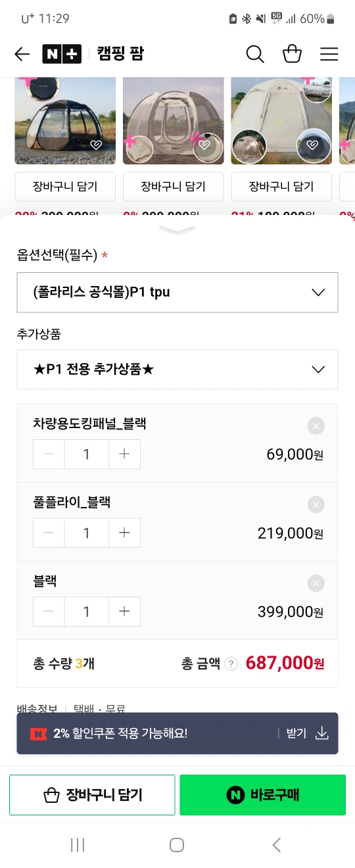Remove 차량용도킹패널_블랙 item with X icon

coord(316,426)
